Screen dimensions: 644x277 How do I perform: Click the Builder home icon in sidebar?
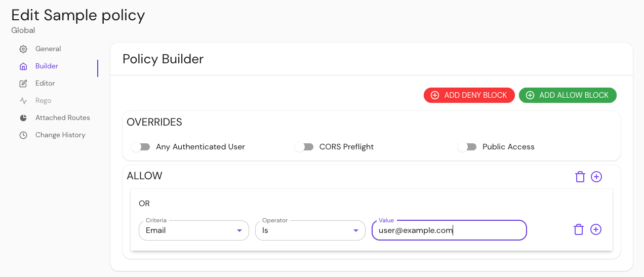coord(23,66)
